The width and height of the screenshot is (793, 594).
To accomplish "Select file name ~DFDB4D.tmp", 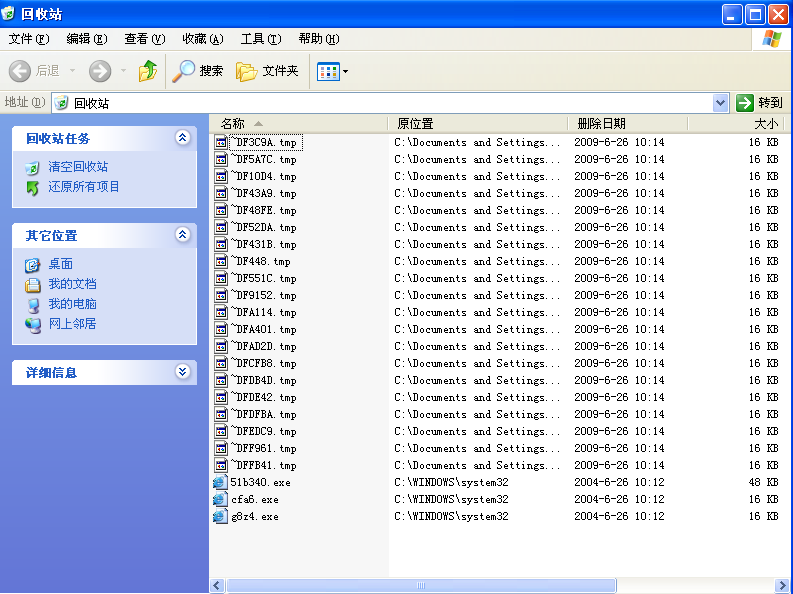I will tap(263, 380).
